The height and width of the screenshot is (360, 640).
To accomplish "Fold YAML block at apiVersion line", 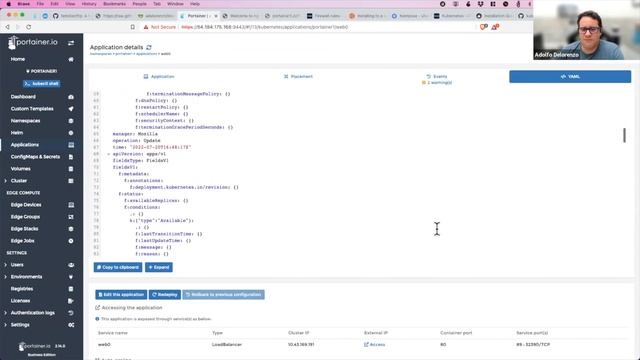I will point(109,154).
